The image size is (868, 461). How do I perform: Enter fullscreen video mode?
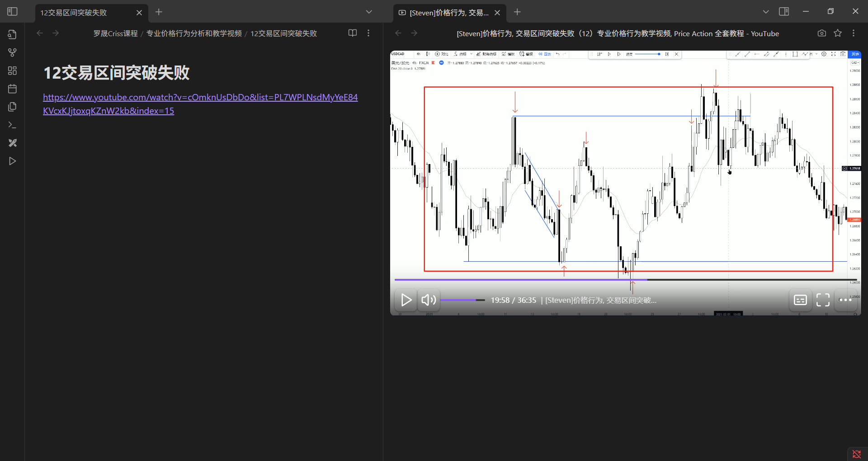point(823,300)
